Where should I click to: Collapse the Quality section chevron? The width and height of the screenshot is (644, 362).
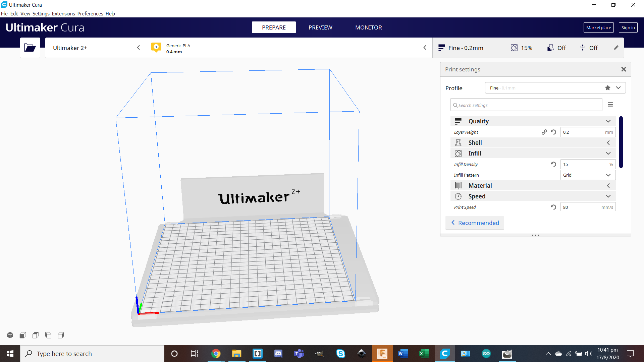pyautogui.click(x=608, y=121)
